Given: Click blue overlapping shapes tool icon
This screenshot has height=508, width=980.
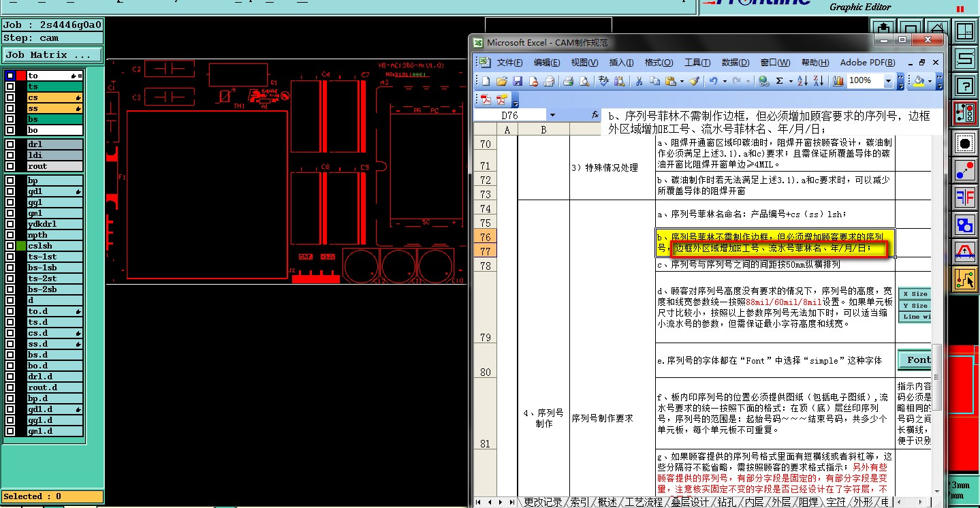Looking at the screenshot, I should (964, 224).
